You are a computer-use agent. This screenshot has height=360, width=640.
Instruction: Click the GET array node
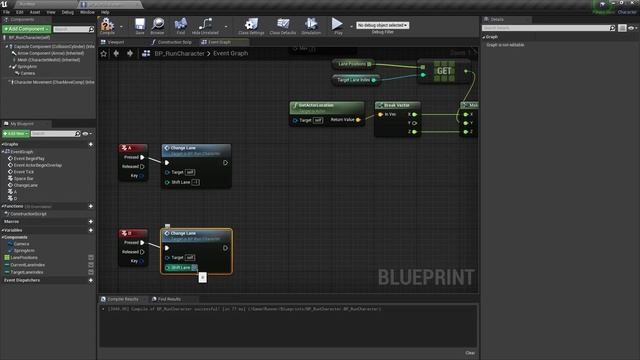point(444,71)
